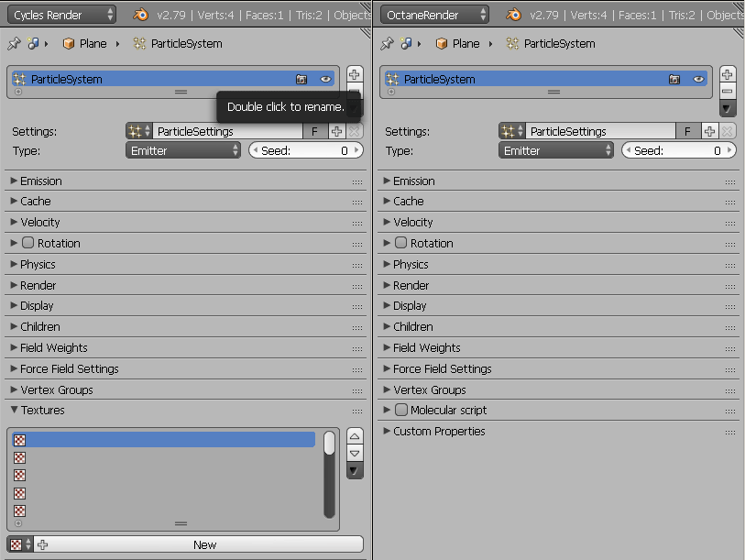Click Blender logo icon in right panel header
This screenshot has height=560, width=745.
(x=513, y=15)
